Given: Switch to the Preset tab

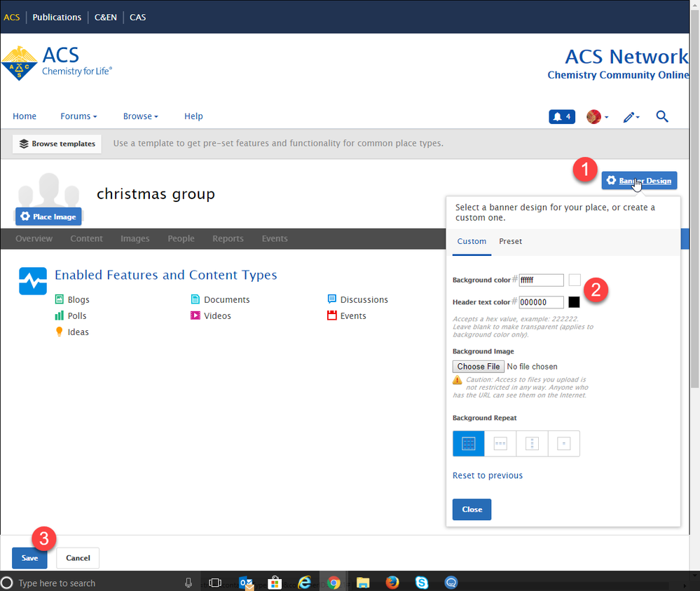Looking at the screenshot, I should pos(510,241).
